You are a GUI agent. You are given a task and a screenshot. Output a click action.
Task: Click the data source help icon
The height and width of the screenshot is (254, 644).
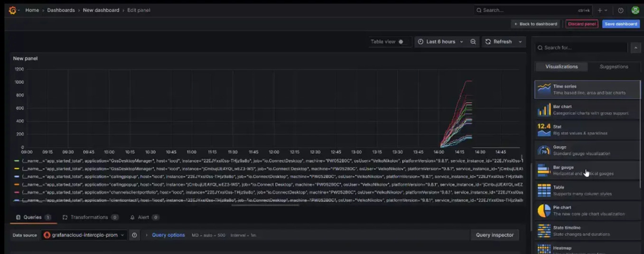click(x=135, y=235)
